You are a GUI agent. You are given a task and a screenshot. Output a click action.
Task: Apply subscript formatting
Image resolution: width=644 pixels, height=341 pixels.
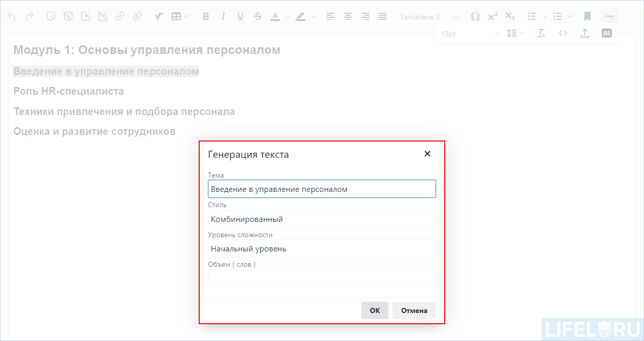point(509,16)
